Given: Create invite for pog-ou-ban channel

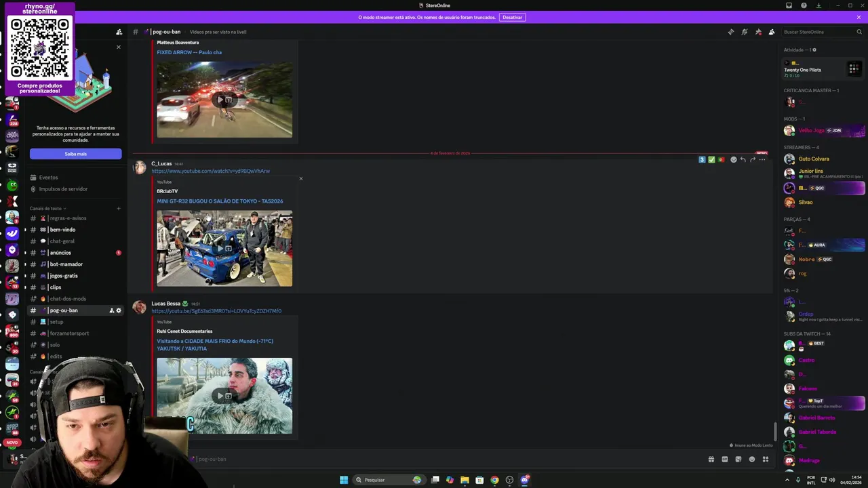Looking at the screenshot, I should [x=111, y=310].
